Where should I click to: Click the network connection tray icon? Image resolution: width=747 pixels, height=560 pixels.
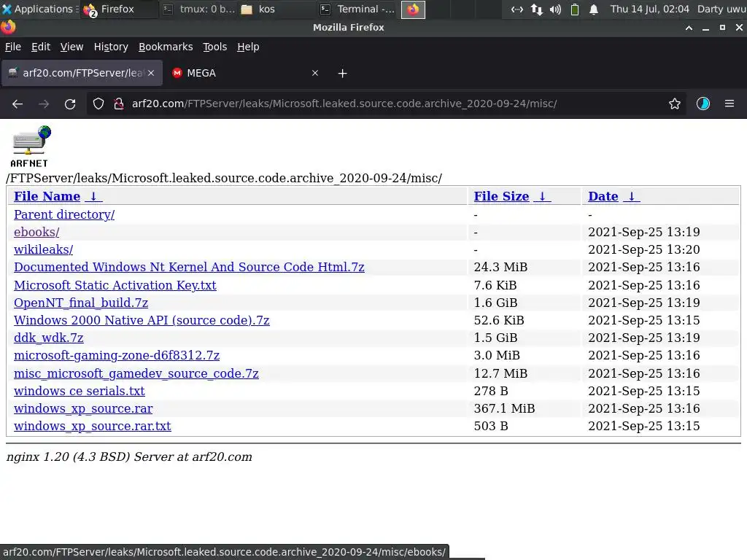[x=536, y=9]
